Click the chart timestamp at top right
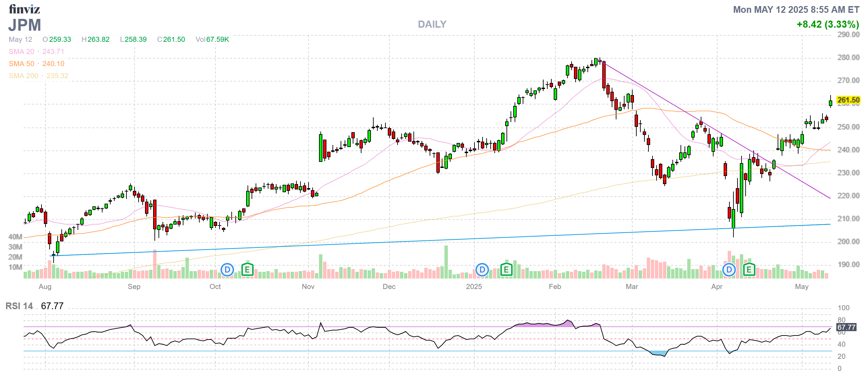Screen dimensions: 868x379 pyautogui.click(x=796, y=10)
